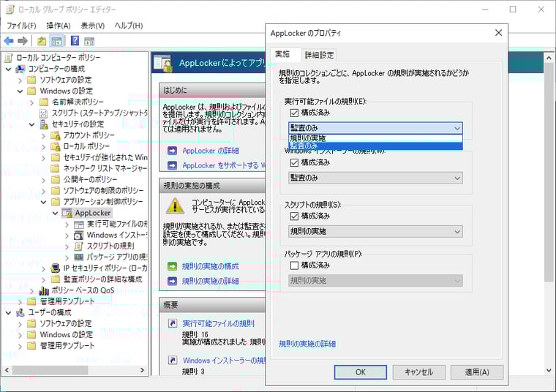The height and width of the screenshot is (392, 556).
Task: Expand the アカウント ポリシー node
Action: pyautogui.click(x=44, y=136)
